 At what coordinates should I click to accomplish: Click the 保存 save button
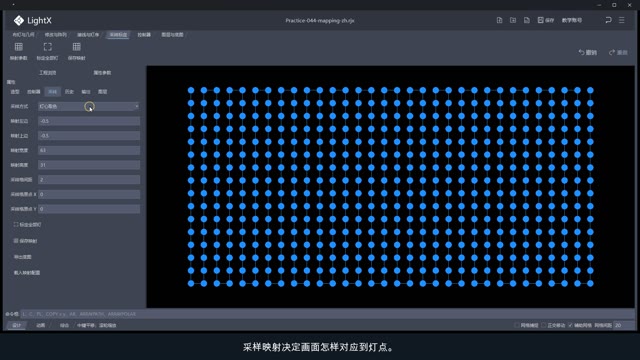pyautogui.click(x=546, y=20)
